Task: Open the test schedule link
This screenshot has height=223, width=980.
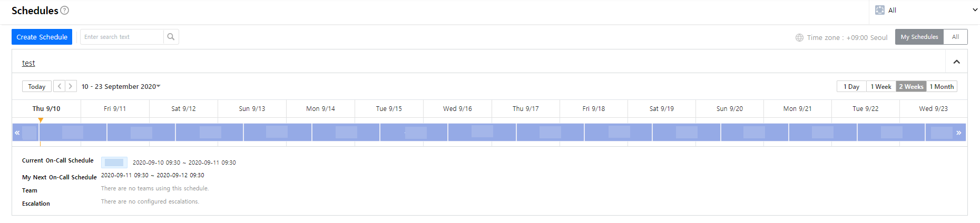Action: coord(28,63)
